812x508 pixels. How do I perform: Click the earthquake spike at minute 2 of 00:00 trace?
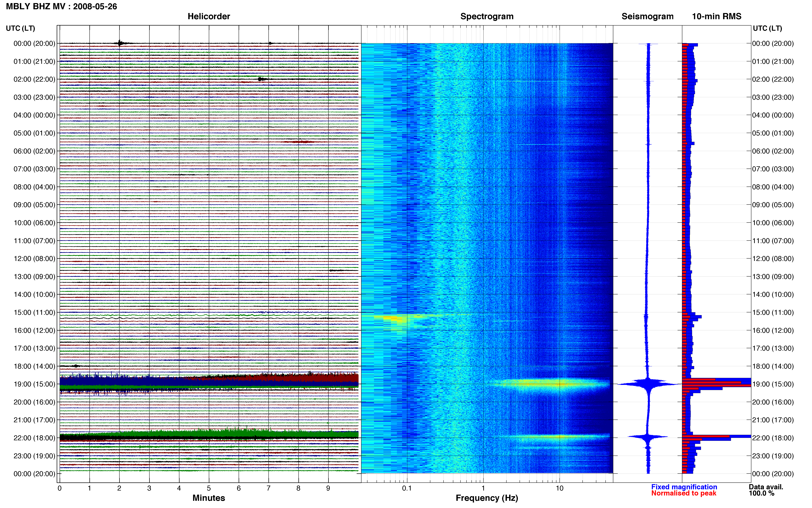(x=120, y=43)
